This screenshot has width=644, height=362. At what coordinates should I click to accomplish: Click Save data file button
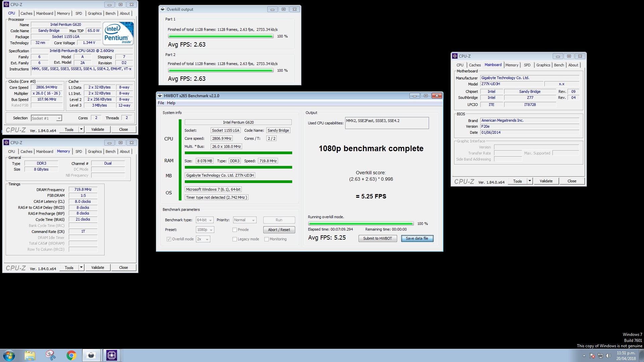click(x=417, y=238)
